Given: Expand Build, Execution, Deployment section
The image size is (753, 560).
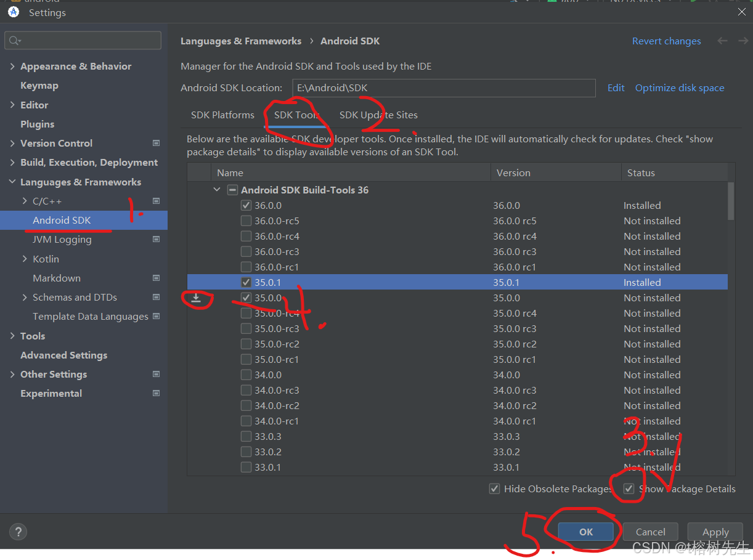Looking at the screenshot, I should pos(12,162).
